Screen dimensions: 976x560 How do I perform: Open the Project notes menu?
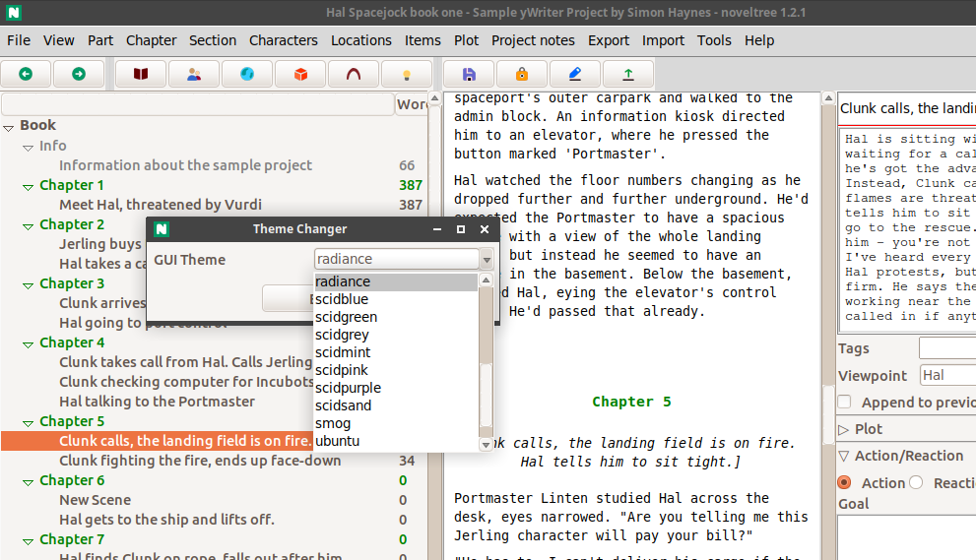533,40
